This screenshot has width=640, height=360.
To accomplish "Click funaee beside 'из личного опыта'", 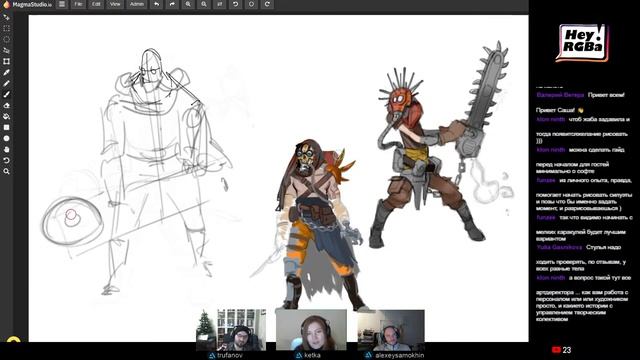I will click(546, 180).
